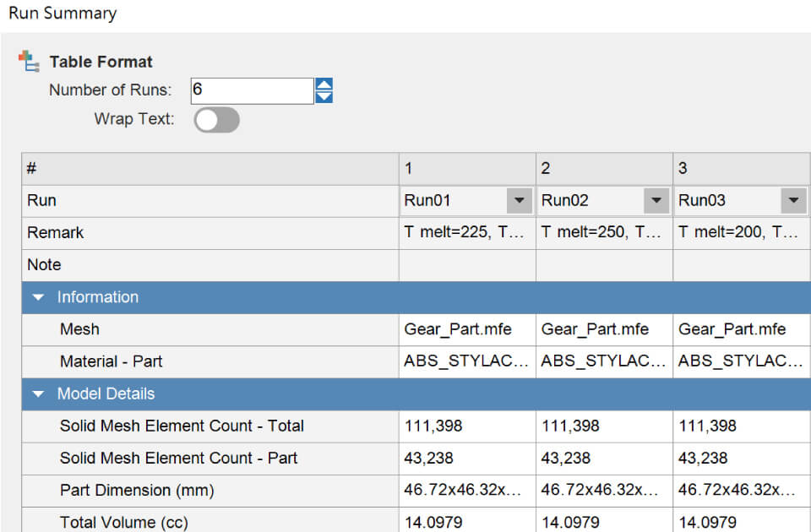The image size is (811, 532).
Task: Decrease Number of Runs with down arrow
Action: [324, 97]
